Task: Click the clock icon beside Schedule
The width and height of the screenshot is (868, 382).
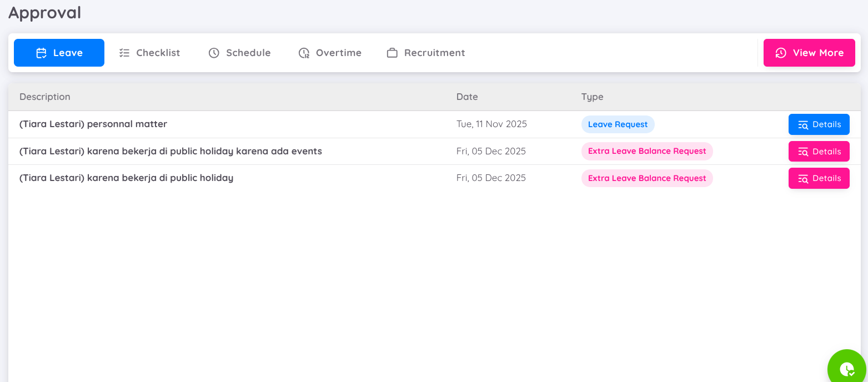Action: [214, 53]
